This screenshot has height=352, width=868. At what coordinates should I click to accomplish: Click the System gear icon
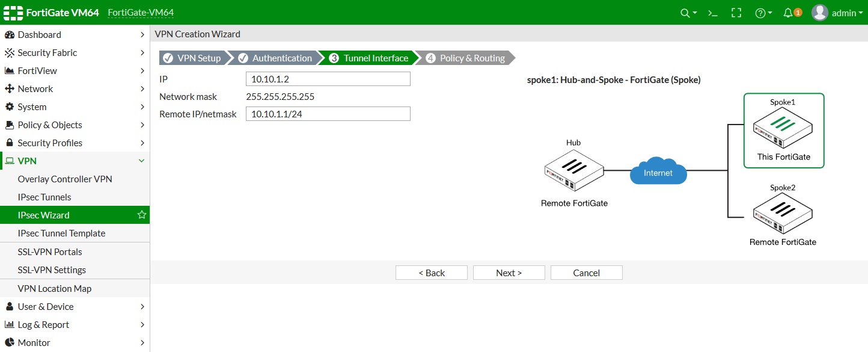(9, 107)
